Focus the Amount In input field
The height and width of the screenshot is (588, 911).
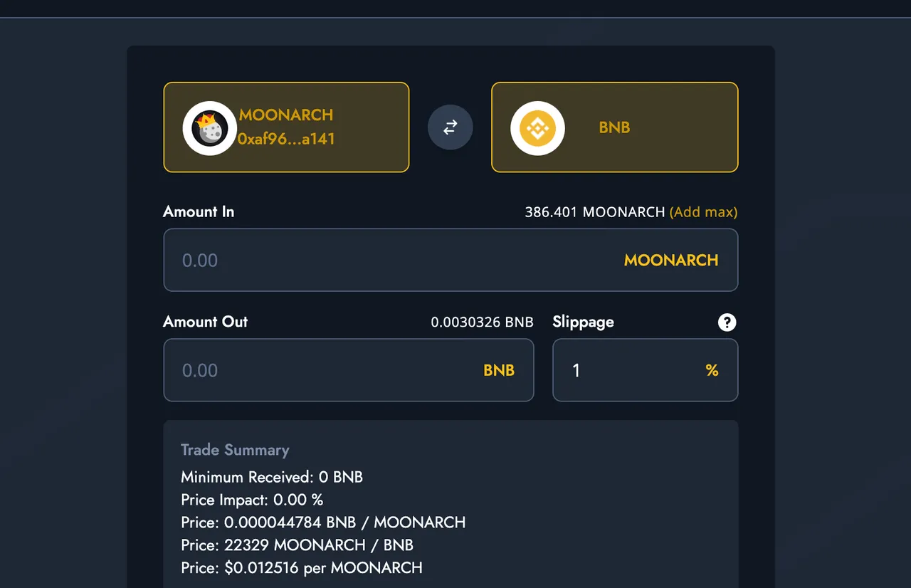pyautogui.click(x=451, y=260)
